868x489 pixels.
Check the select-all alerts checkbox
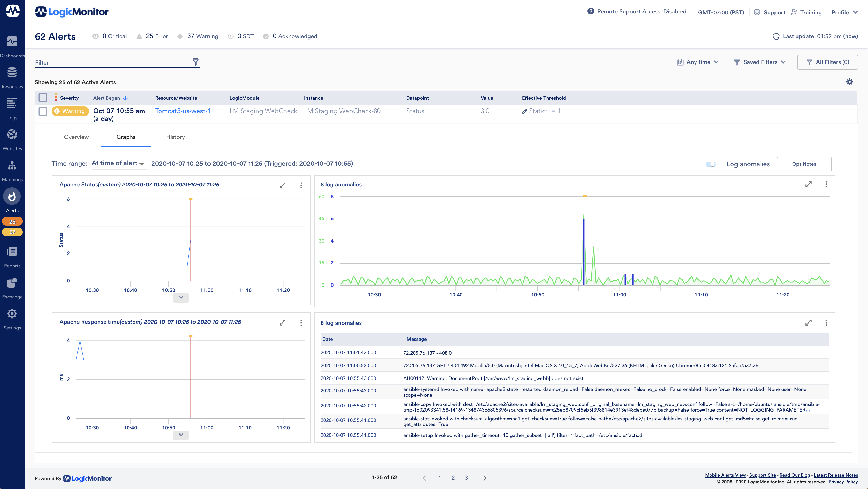coord(43,98)
